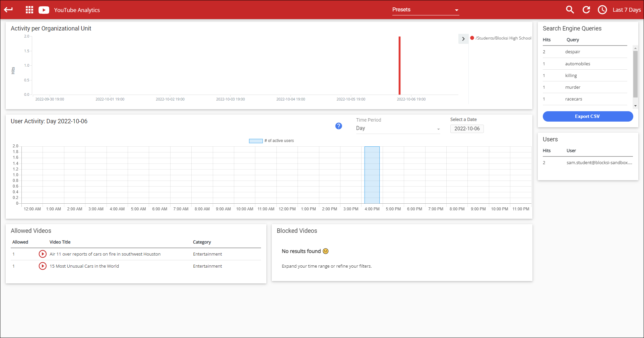Click the User column header
Screen dimensions: 644x338
pos(571,150)
